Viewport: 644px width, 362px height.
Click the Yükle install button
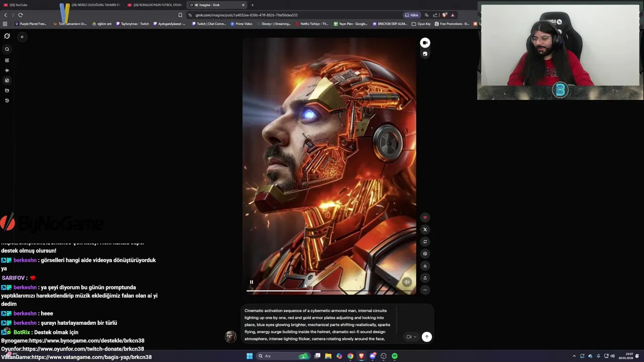(x=412, y=15)
